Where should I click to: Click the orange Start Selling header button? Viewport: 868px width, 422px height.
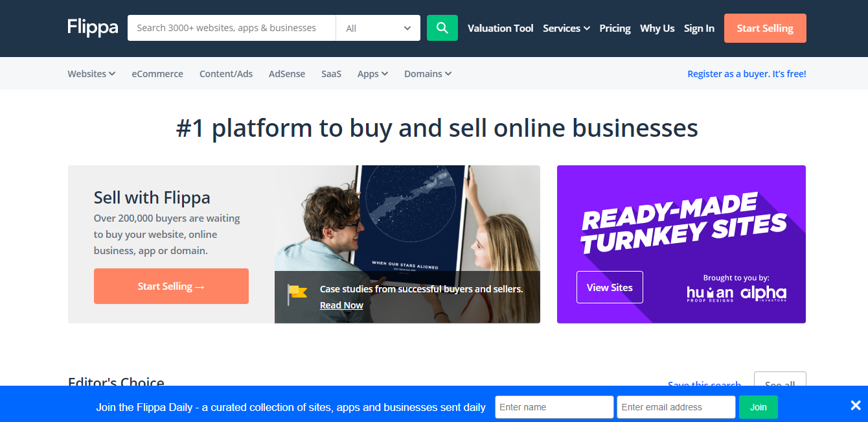point(765,28)
